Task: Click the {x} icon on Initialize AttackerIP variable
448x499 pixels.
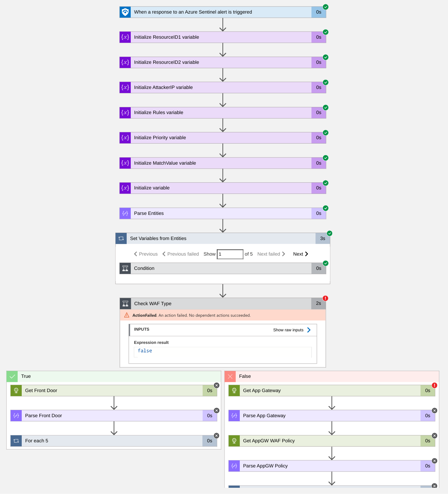Action: pos(125,87)
